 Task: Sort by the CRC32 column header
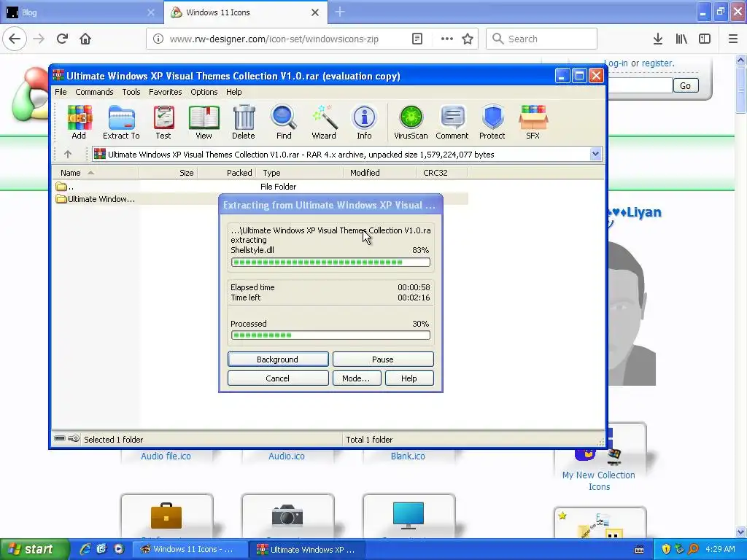[441, 173]
